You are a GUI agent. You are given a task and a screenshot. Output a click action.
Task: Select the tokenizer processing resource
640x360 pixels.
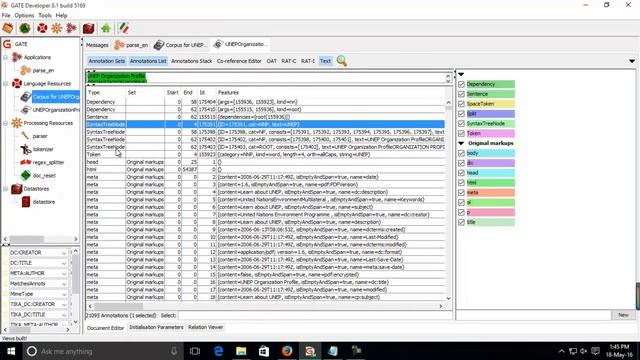pos(43,149)
